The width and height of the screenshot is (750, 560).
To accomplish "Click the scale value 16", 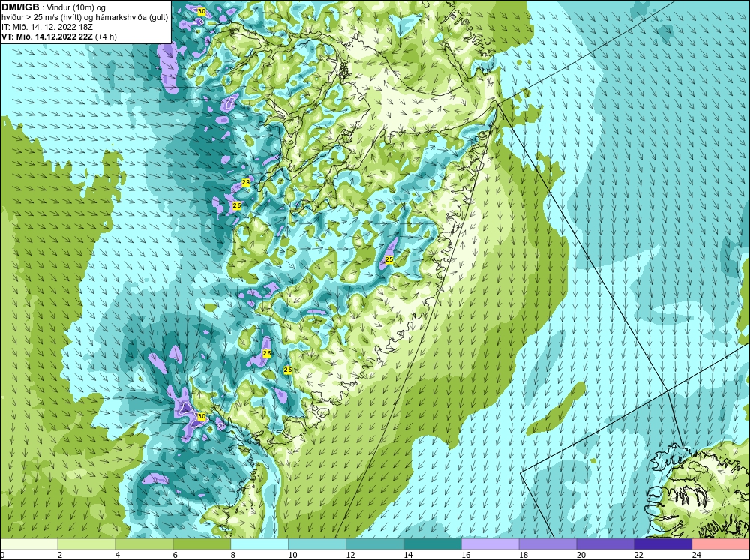I will (466, 555).
